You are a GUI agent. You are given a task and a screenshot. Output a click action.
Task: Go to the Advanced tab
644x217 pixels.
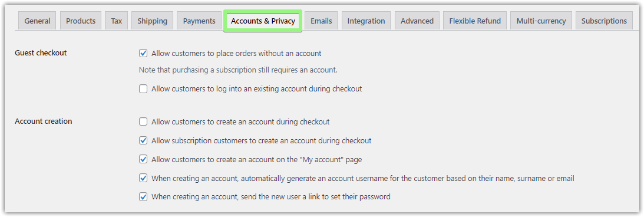[x=417, y=21]
